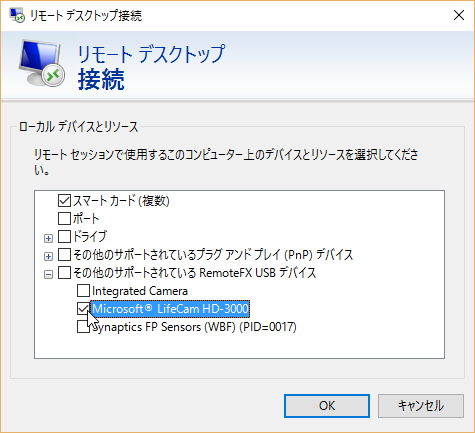Click the large Remote Desktop monitor icon
This screenshot has width=475, height=433.
click(41, 63)
